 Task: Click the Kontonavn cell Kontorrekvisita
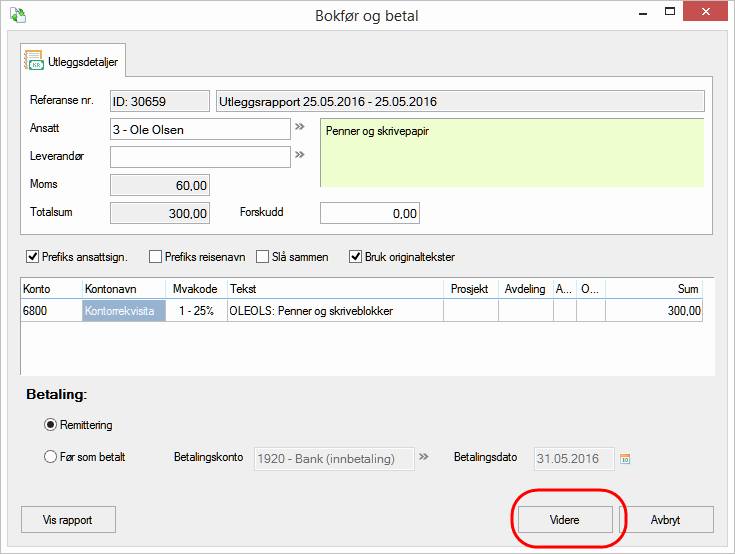pos(124,311)
